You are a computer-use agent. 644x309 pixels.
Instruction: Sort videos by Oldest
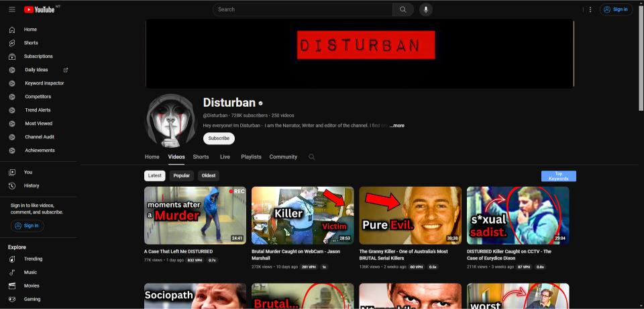(209, 176)
